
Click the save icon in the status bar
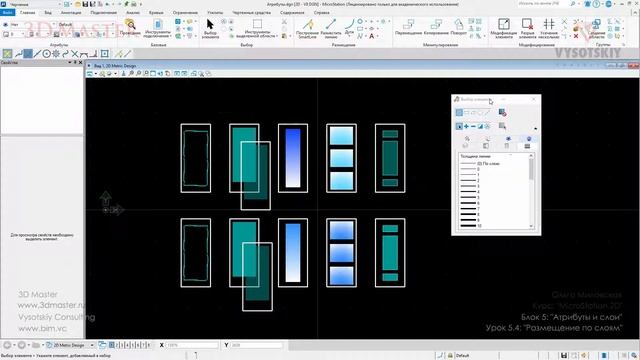coord(564,356)
